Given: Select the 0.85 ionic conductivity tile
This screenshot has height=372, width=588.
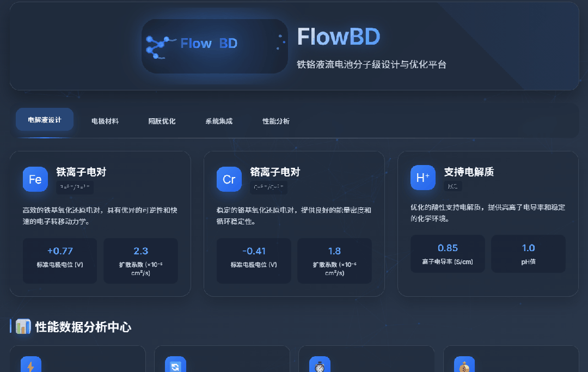Looking at the screenshot, I should (448, 254).
